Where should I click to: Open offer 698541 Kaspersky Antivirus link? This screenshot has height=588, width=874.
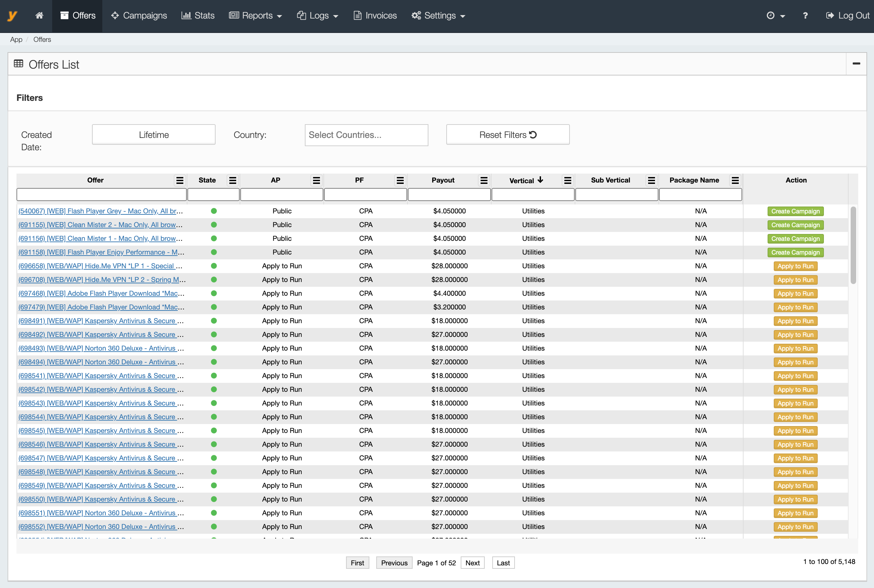[x=101, y=376]
